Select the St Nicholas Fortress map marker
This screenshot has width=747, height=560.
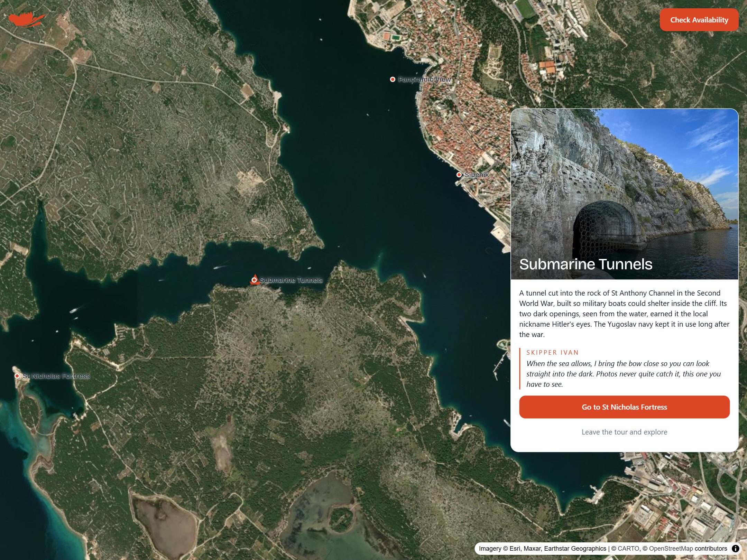pyautogui.click(x=17, y=376)
